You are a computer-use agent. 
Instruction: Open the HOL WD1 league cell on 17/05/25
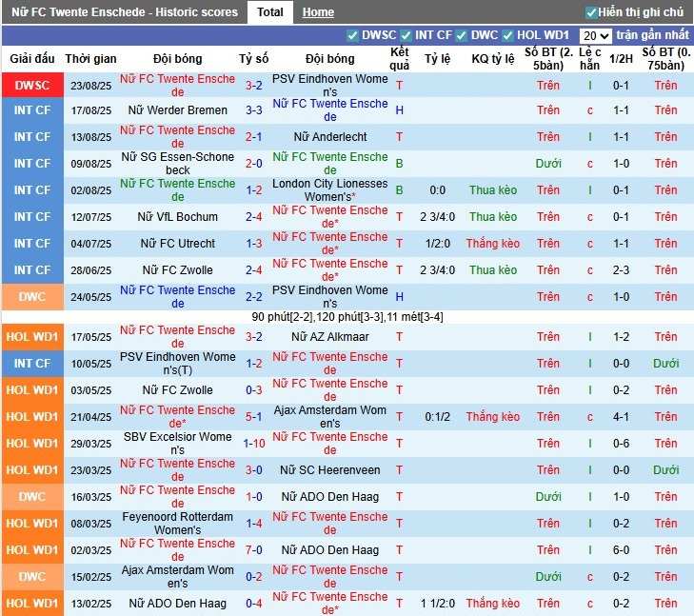coord(32,337)
